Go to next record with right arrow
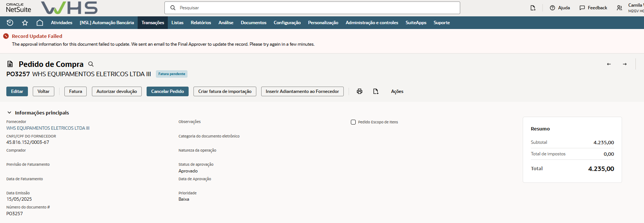Viewport: 644px width, 223px height. click(x=625, y=64)
